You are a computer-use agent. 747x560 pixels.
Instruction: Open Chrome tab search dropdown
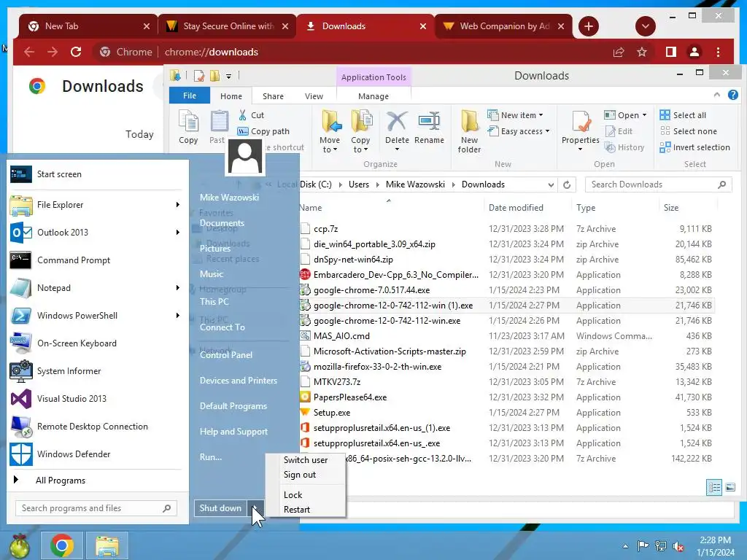(x=646, y=26)
